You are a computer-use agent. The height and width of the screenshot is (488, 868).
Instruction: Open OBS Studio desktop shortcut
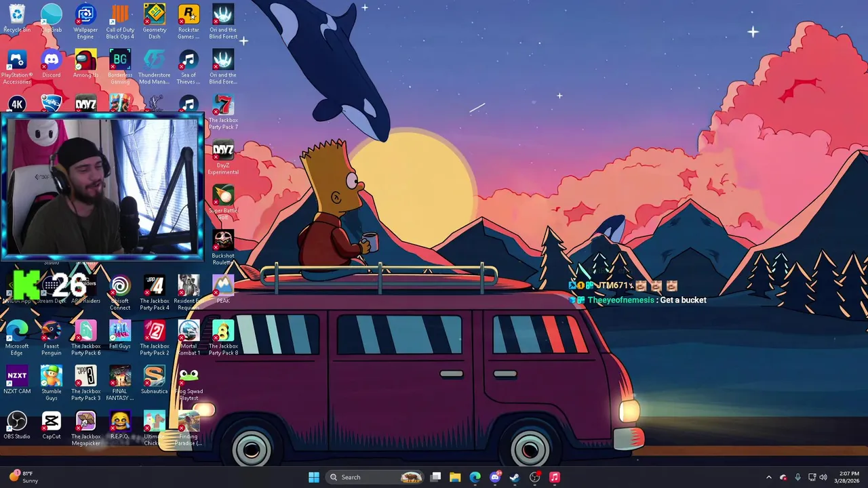[17, 426]
